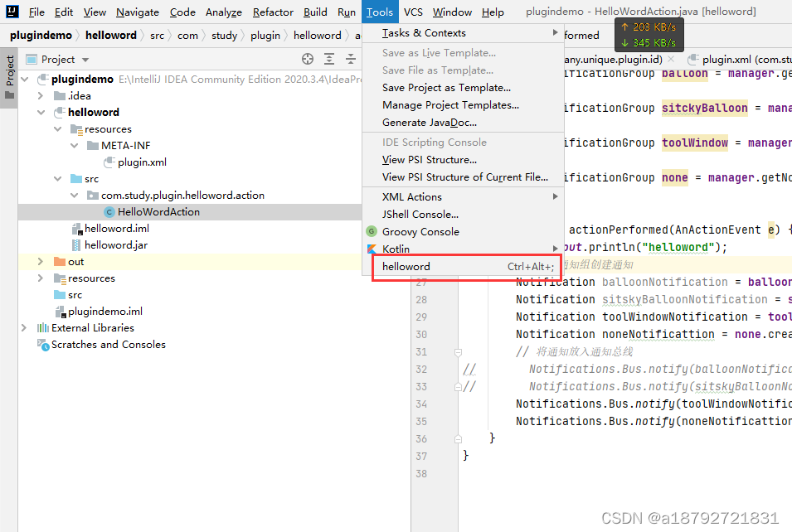Click the helloword.jar archive icon
The width and height of the screenshot is (792, 532).
click(x=76, y=245)
